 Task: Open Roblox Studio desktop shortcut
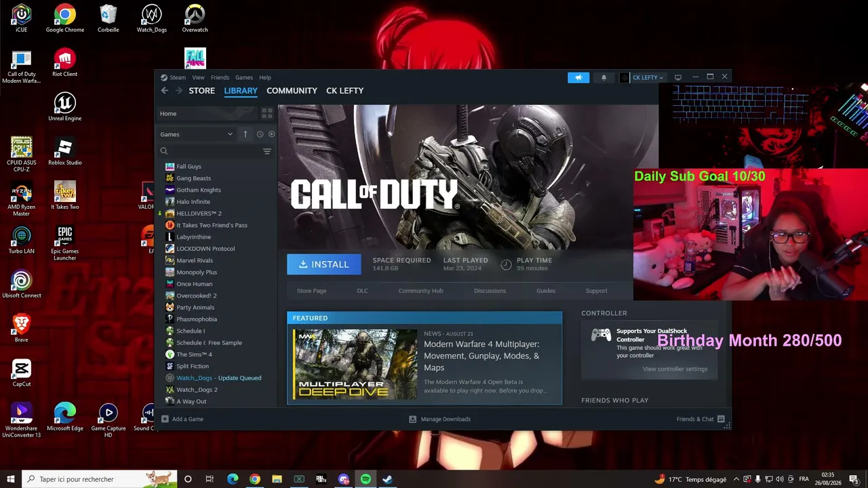click(x=64, y=151)
